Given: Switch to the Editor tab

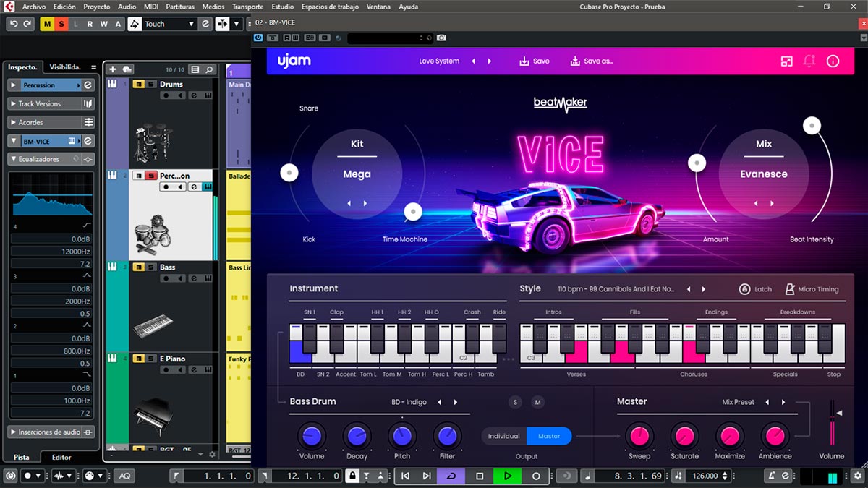Looking at the screenshot, I should point(61,457).
